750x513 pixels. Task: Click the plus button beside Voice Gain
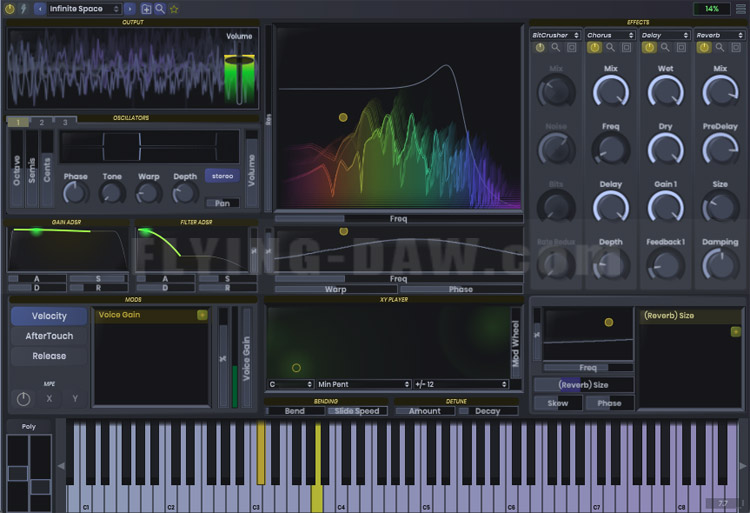click(x=202, y=315)
